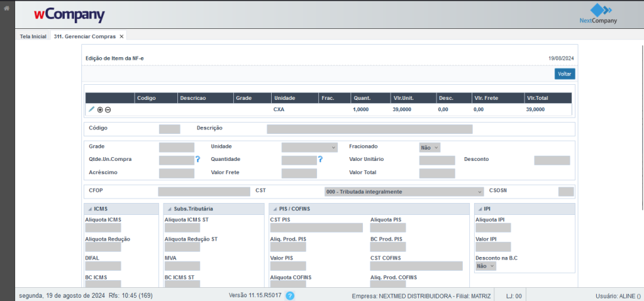Switch to the Tela Inicial tab
This screenshot has width=644, height=301.
(x=33, y=36)
